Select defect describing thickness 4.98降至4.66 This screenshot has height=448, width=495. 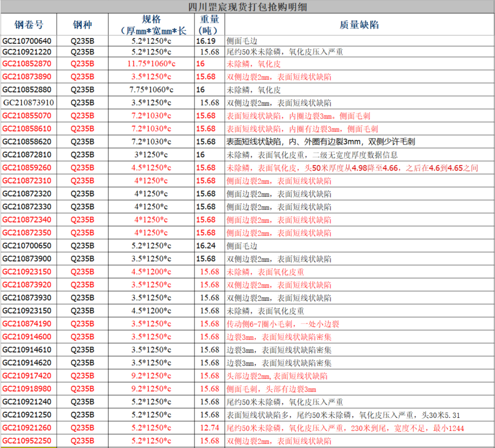point(353,168)
